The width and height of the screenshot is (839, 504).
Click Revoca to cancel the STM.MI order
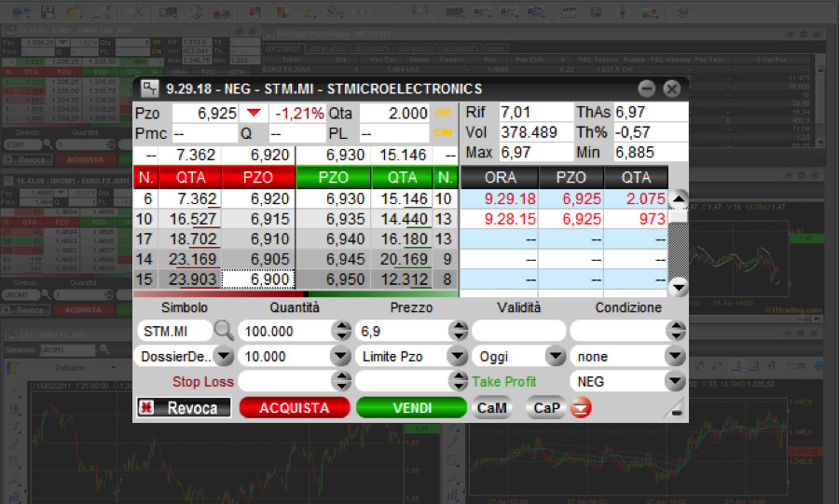coord(184,408)
